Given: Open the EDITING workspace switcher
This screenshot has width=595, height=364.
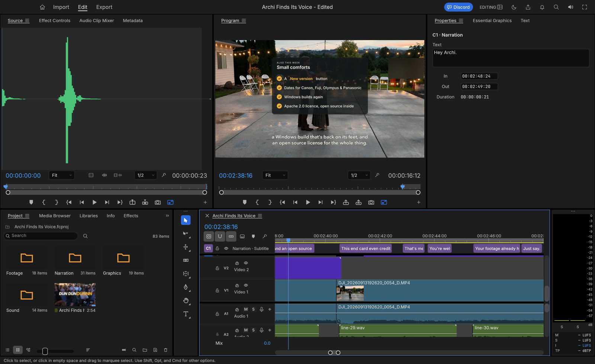Looking at the screenshot, I should pos(491,7).
